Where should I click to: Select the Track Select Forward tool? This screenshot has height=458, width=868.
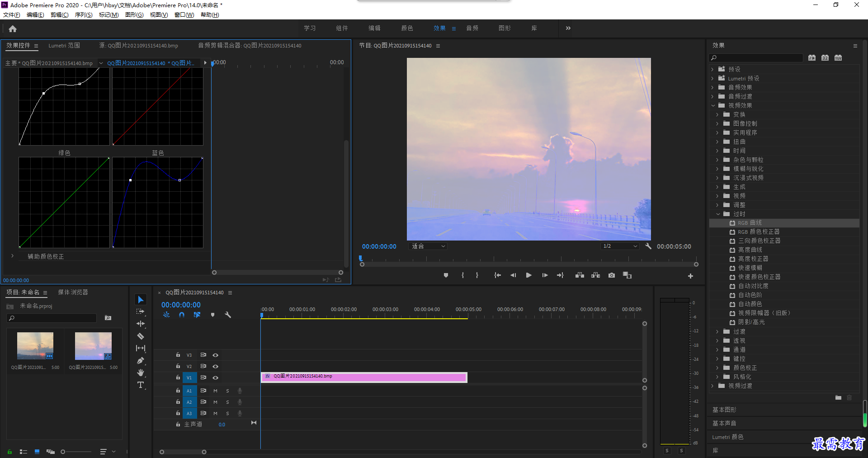click(141, 312)
